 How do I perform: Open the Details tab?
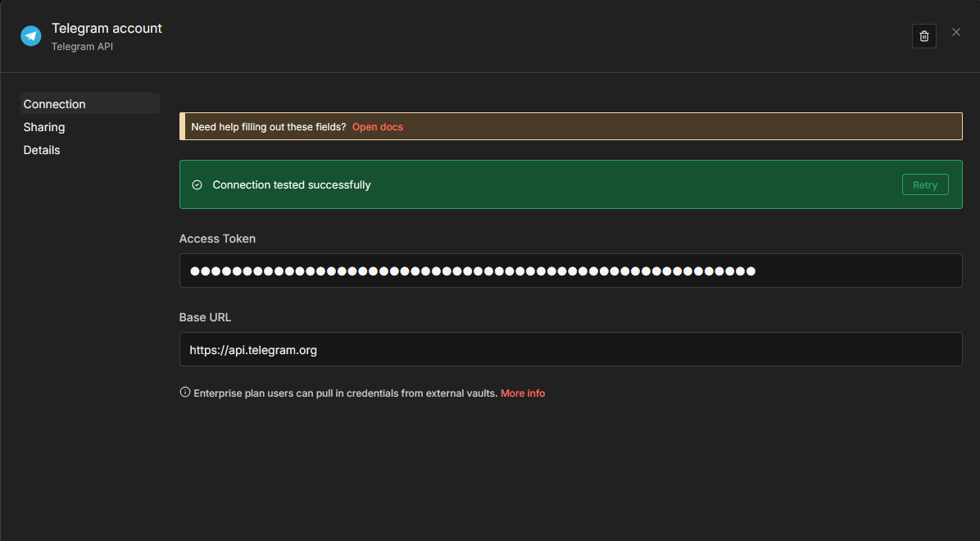point(42,150)
